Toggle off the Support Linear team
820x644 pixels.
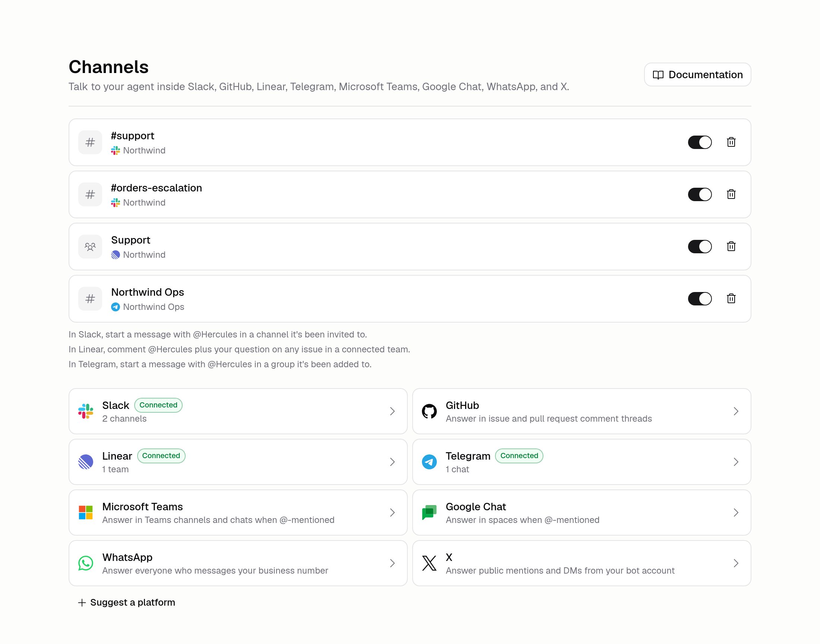pos(700,247)
